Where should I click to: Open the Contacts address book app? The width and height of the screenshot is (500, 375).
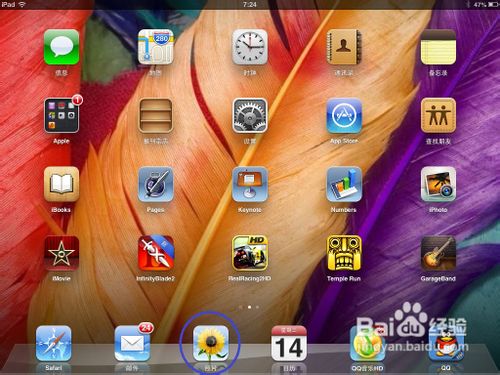tap(344, 47)
